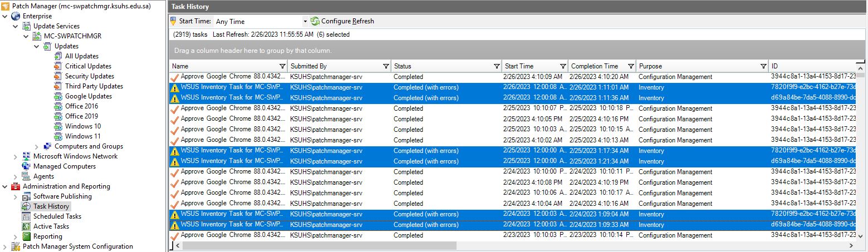Collapse the Updates node
Viewport: 868px width, 252px height.
37,46
